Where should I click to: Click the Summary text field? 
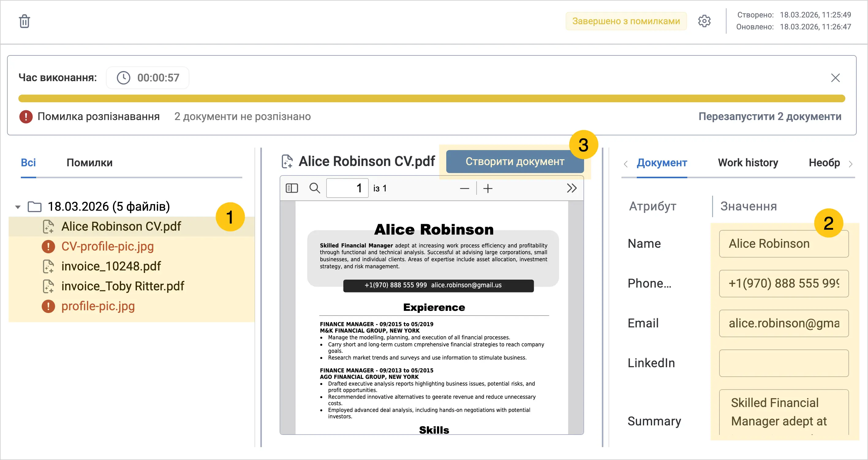click(x=783, y=412)
